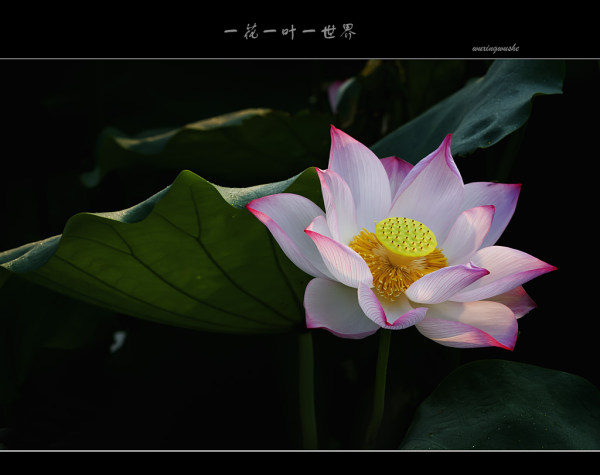Image resolution: width=600 pixels, height=475 pixels.
Task: Click the cursive watermark signature
Action: (x=495, y=47)
